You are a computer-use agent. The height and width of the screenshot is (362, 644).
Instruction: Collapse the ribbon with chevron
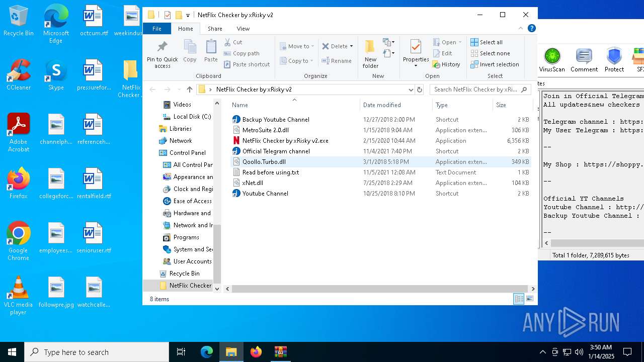[x=521, y=28]
